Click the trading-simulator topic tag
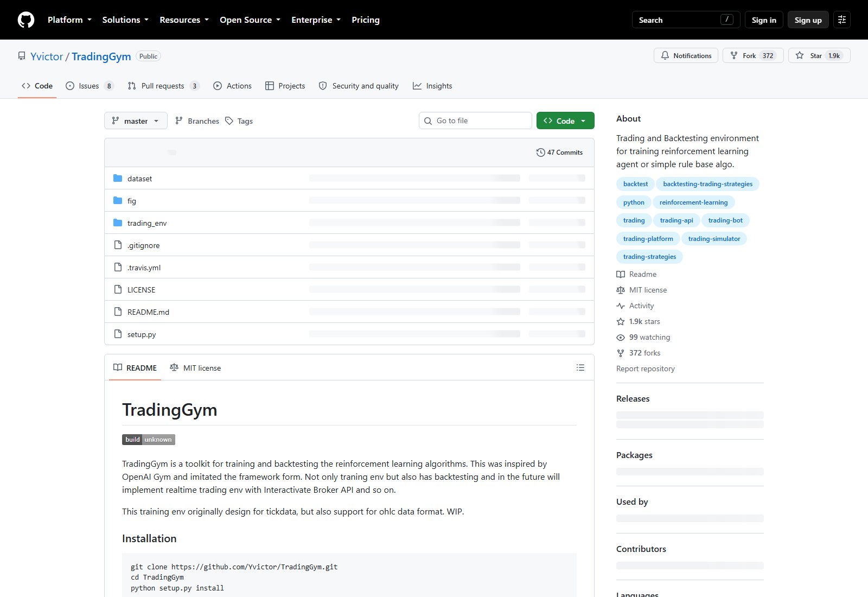868x597 pixels. pyautogui.click(x=714, y=239)
